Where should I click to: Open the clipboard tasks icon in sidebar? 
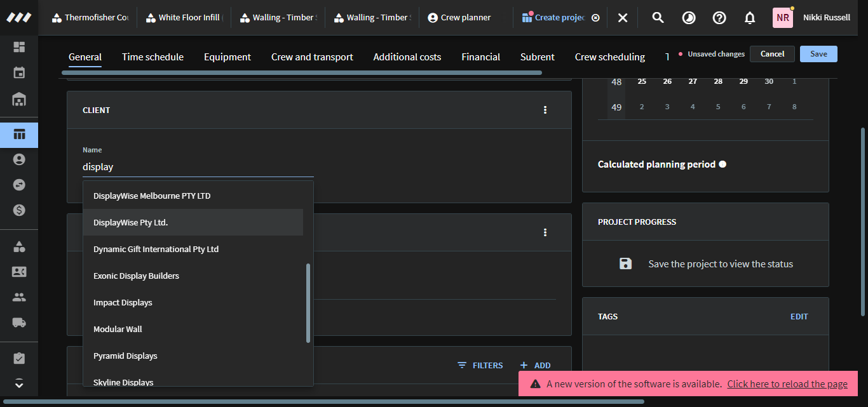coord(19,359)
